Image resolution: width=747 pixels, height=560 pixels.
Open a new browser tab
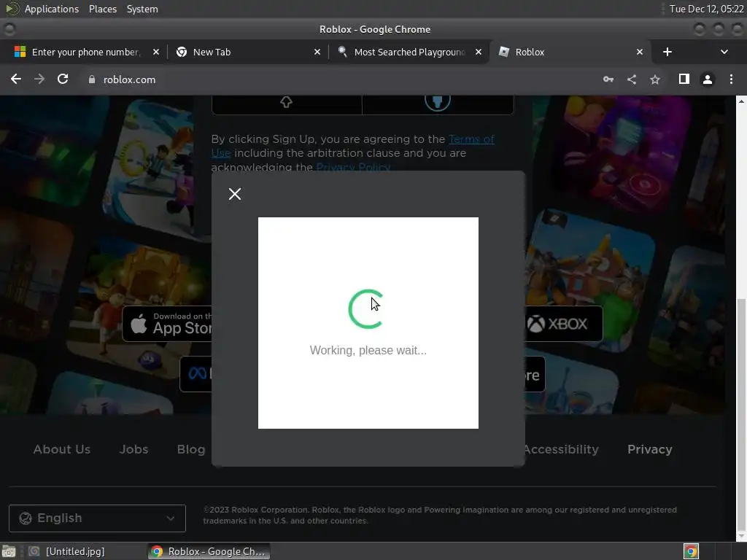tap(667, 52)
